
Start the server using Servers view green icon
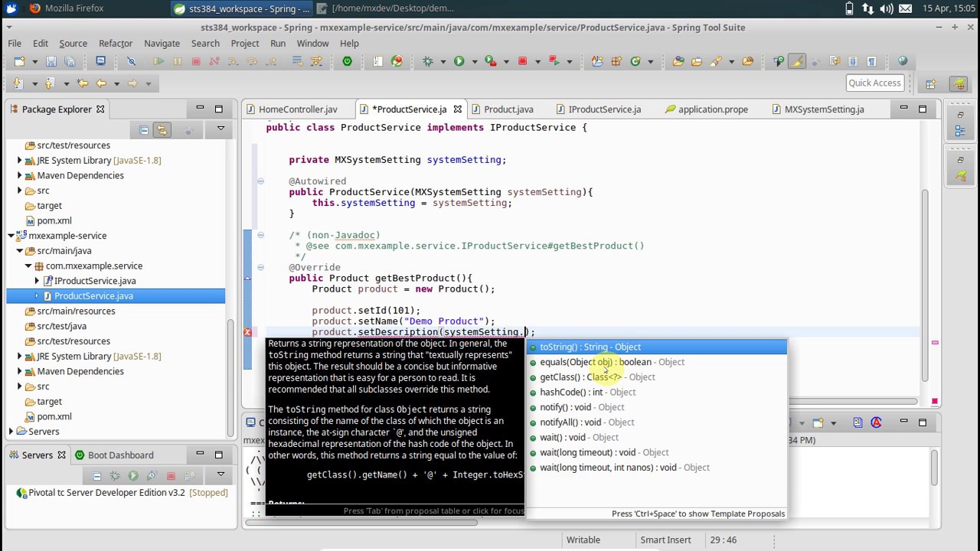[133, 476]
